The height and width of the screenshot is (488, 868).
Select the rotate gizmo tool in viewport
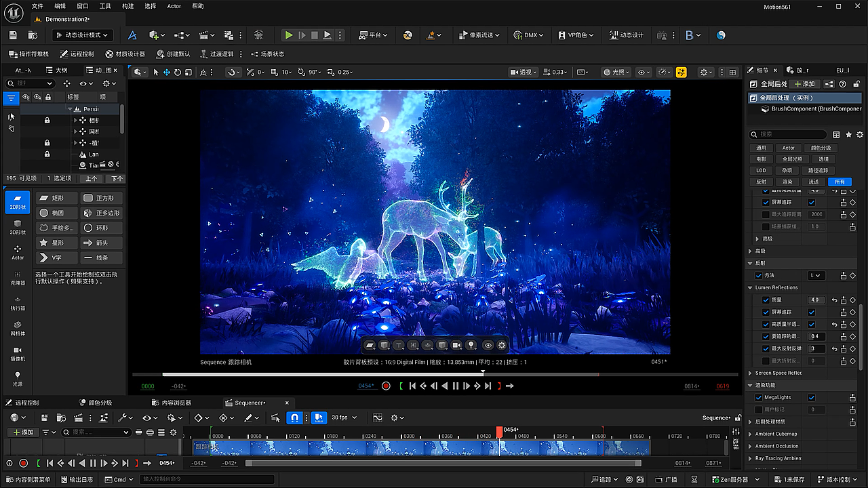(178, 72)
